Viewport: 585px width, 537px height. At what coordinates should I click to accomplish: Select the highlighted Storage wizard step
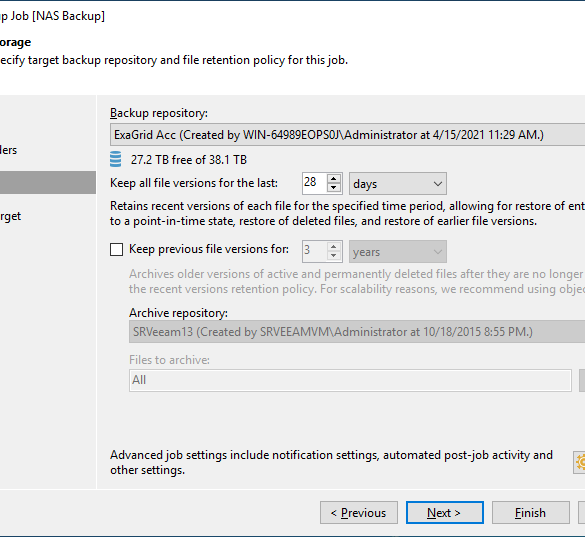(x=48, y=182)
